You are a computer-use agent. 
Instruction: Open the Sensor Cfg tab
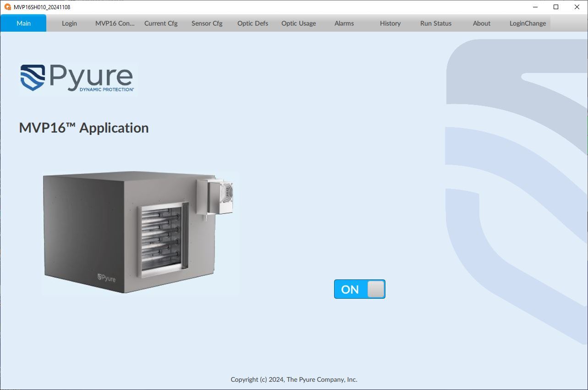[x=207, y=23]
